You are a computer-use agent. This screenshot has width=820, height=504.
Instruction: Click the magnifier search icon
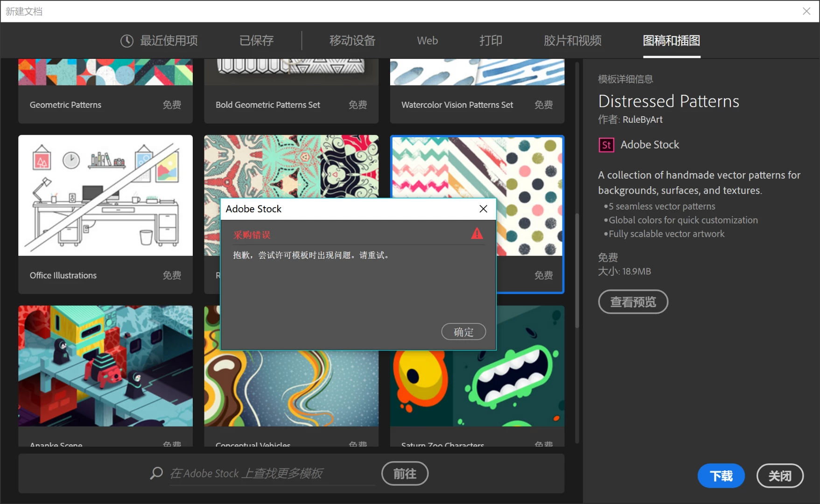156,474
